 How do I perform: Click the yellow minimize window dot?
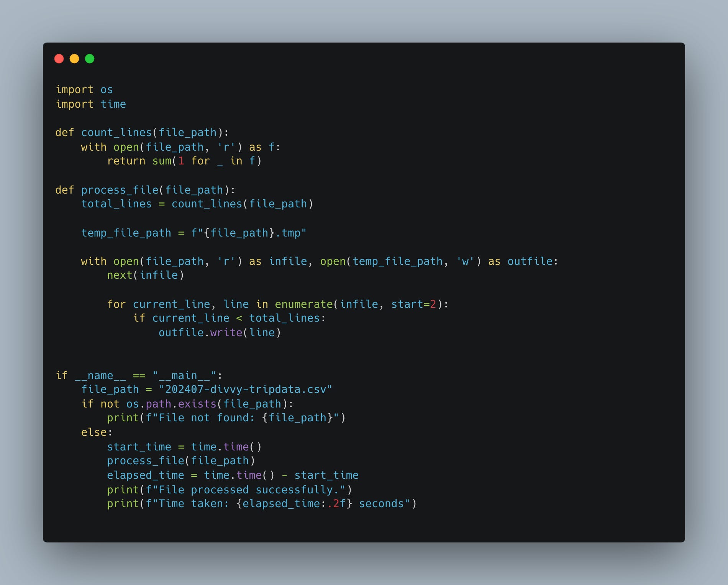click(x=74, y=59)
